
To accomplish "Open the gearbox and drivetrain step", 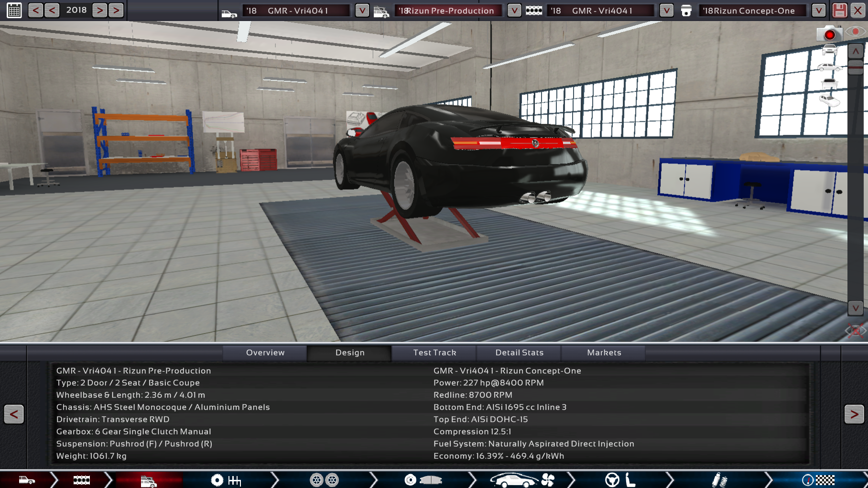I will point(225,480).
